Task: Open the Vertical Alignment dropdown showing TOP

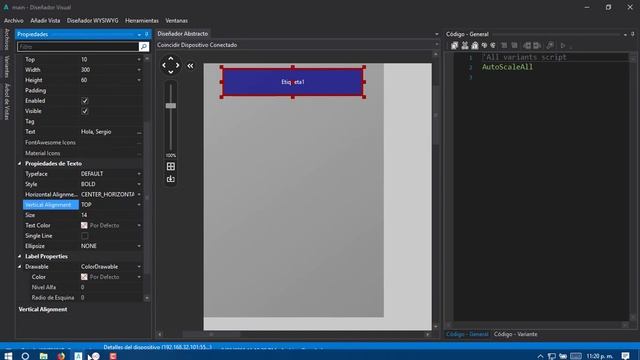Action: tap(139, 205)
